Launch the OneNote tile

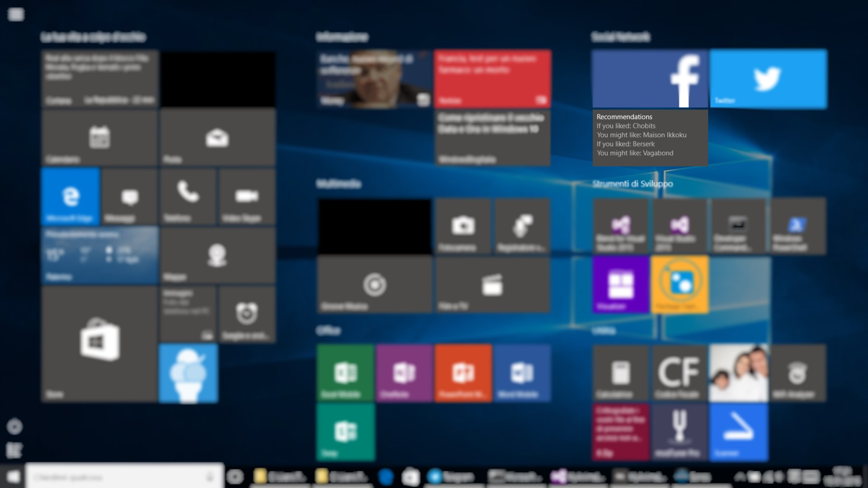404,373
